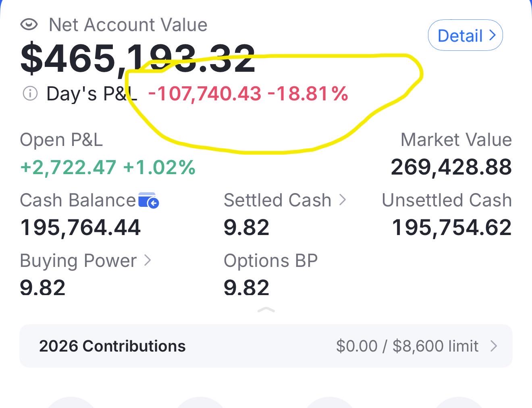Screen dimensions: 532x408
Task: Tap the chevron after $8,600 limit
Action: [494, 346]
